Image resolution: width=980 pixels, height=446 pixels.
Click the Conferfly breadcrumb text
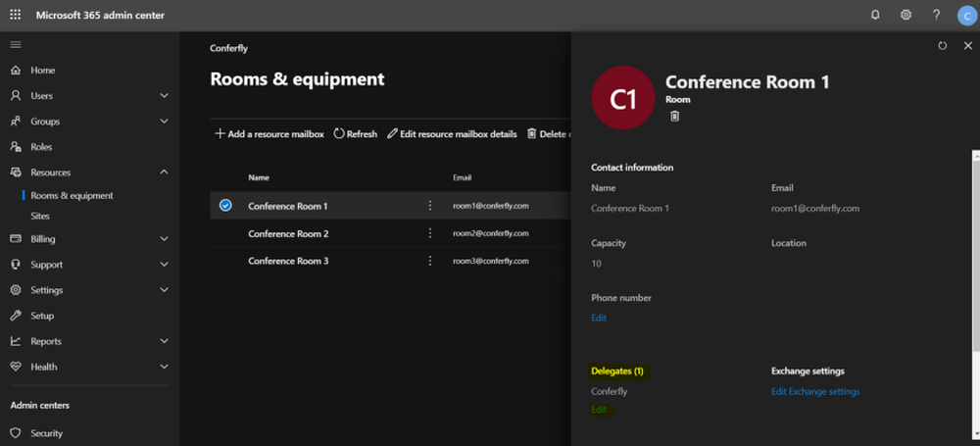(x=228, y=48)
